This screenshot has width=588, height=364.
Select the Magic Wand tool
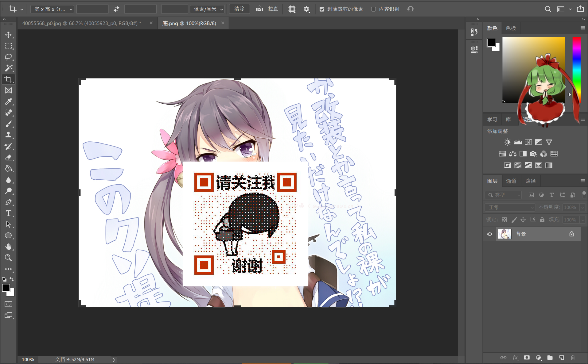(8, 68)
